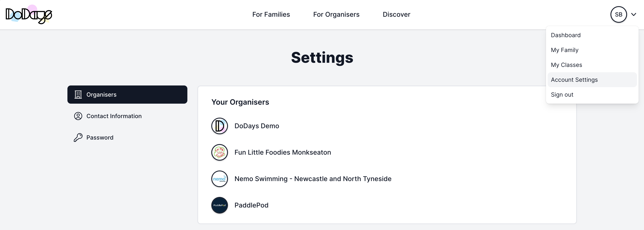The image size is (644, 230).
Task: Open the For Families dropdown
Action: pos(271,14)
